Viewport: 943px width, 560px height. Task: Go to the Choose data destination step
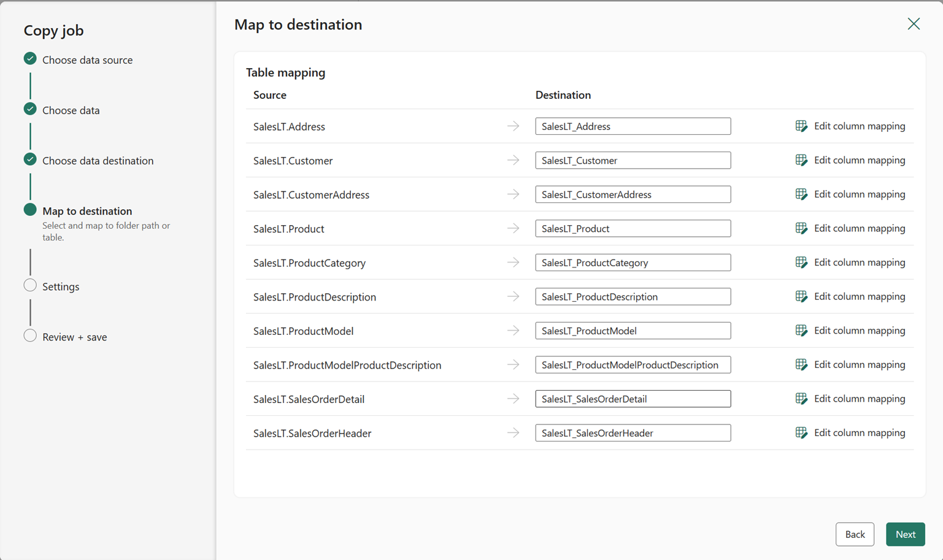[x=98, y=161]
